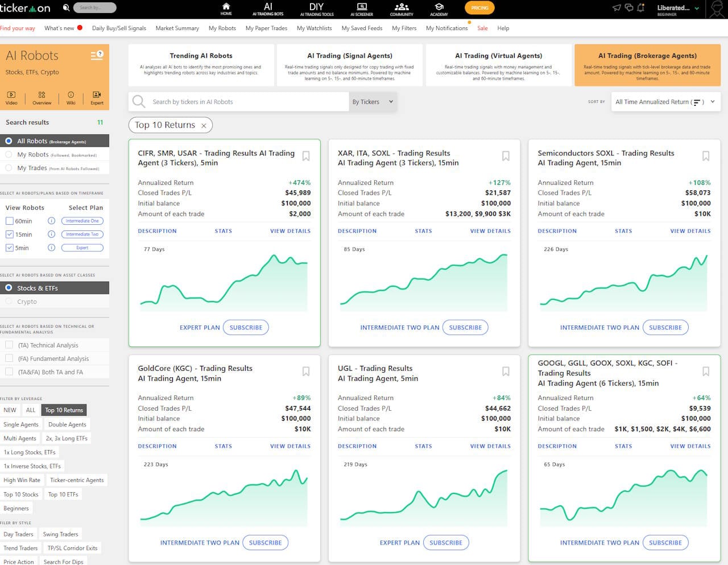This screenshot has width=728, height=565.
Task: Click the user profile avatar
Action: [x=717, y=9]
